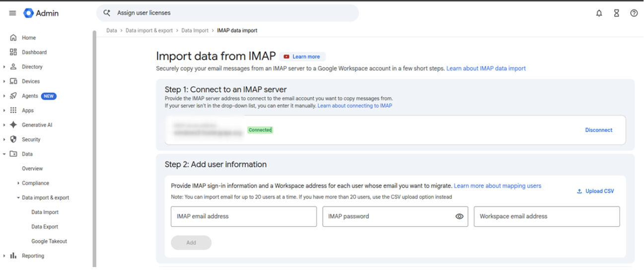Click the disabled Add button

[191, 243]
